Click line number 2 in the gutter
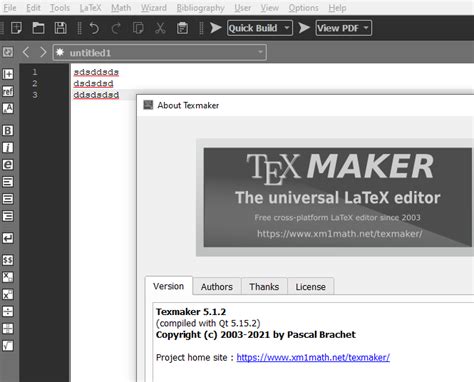 (35, 83)
